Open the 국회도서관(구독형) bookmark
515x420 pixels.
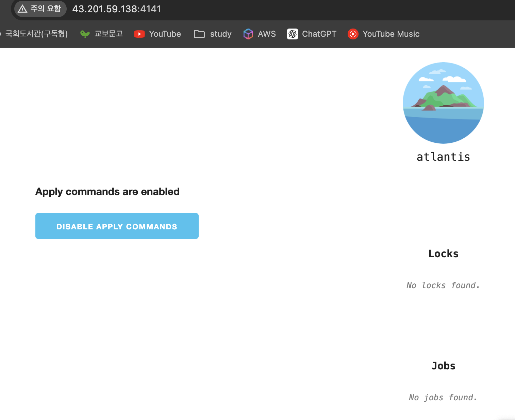(x=34, y=34)
